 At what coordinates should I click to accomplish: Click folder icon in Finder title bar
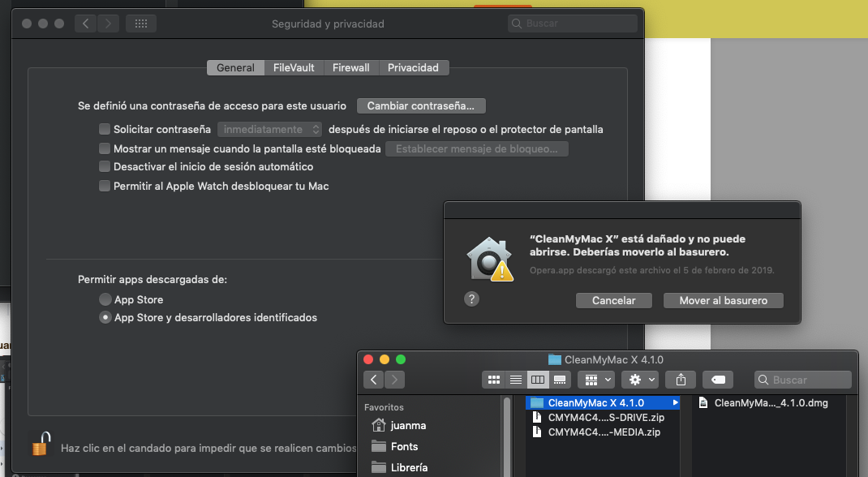(555, 359)
